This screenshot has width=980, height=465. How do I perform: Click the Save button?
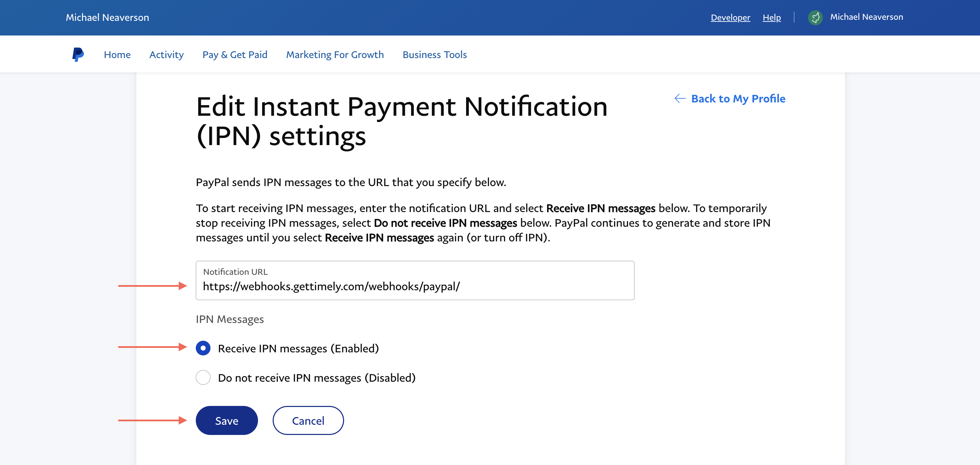[226, 420]
